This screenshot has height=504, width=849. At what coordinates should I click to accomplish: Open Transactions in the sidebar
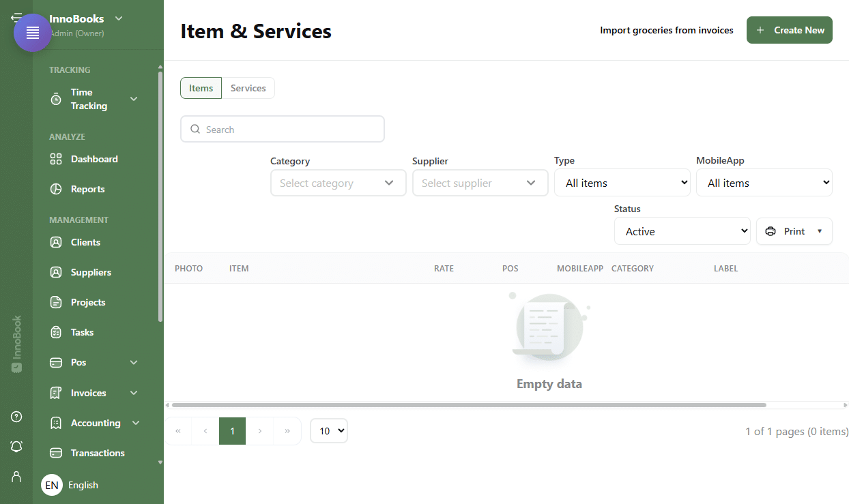[98, 453]
